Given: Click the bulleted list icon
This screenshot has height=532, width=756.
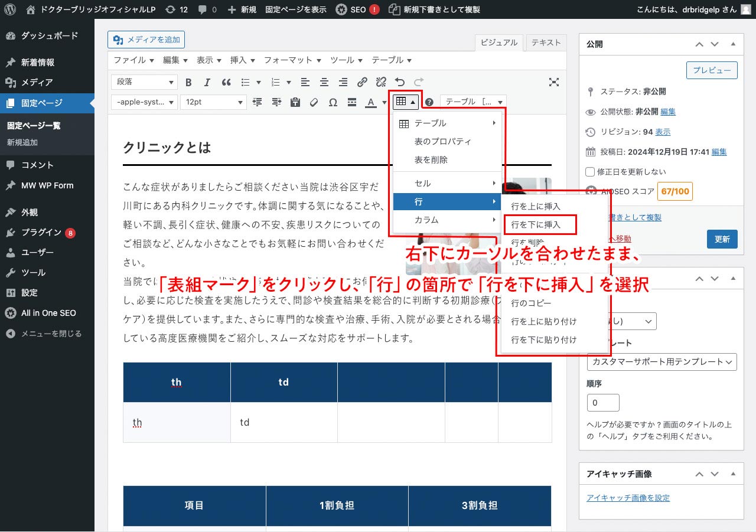Looking at the screenshot, I should 245,83.
